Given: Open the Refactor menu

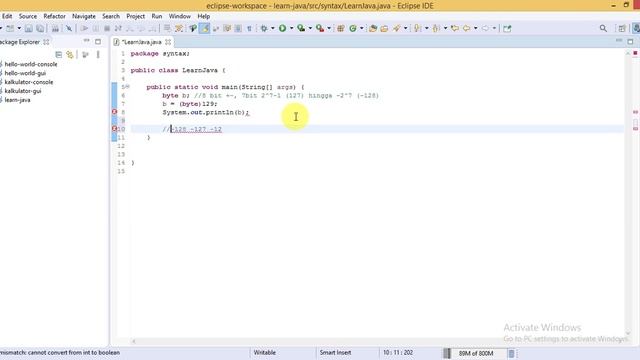Looking at the screenshot, I should click(54, 16).
